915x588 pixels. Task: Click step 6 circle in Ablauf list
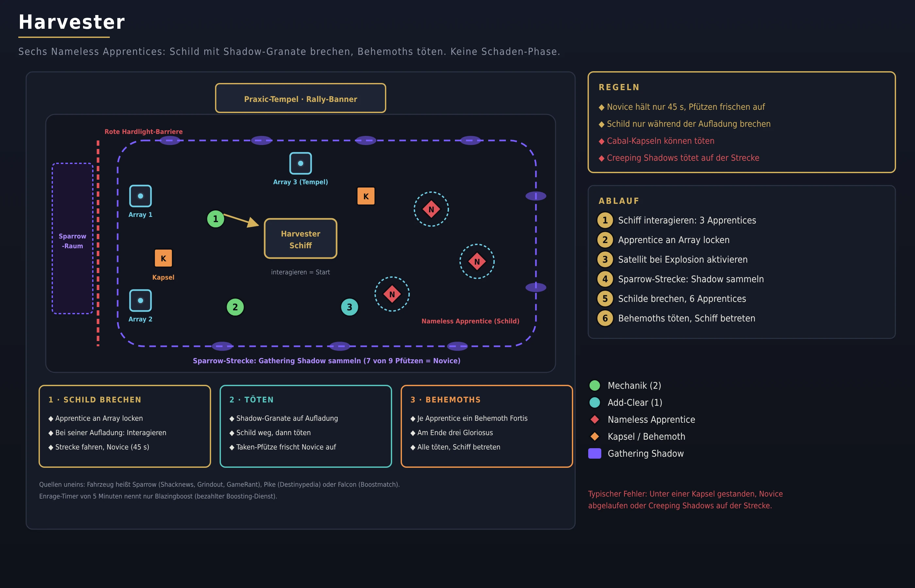605,318
